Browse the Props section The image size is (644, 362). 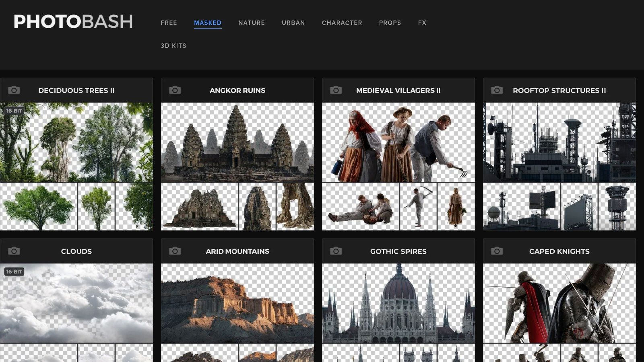(x=390, y=23)
